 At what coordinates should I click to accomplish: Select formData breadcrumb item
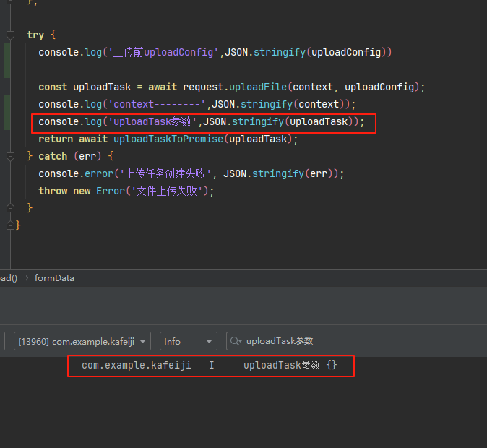coord(54,278)
